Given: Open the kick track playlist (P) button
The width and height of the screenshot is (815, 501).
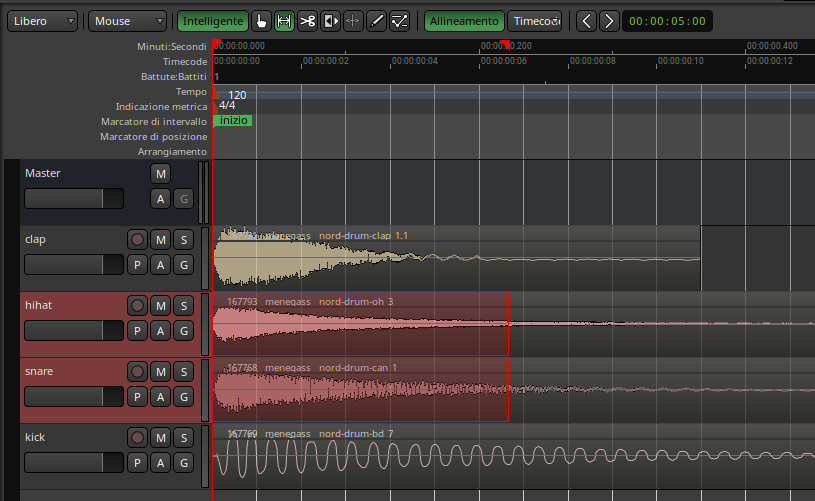Looking at the screenshot, I should (138, 463).
